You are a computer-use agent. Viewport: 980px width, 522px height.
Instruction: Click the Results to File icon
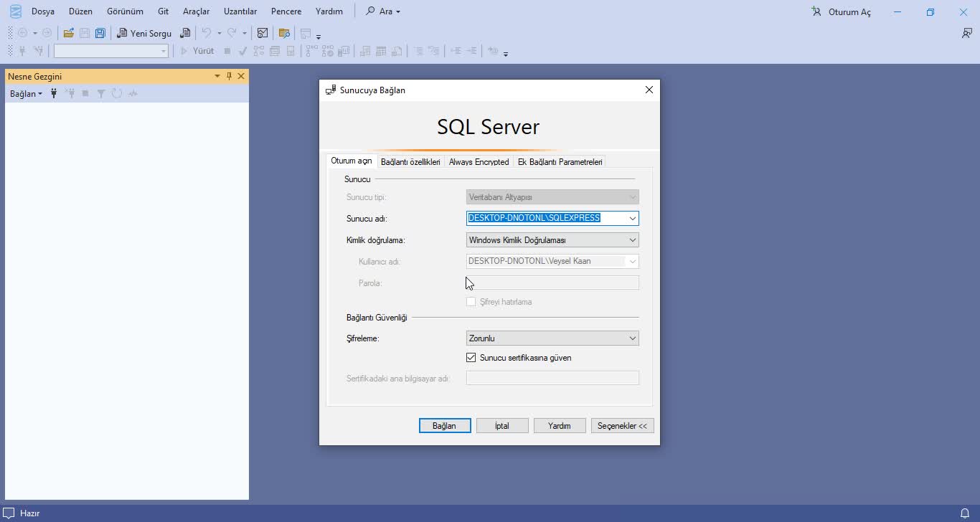coord(397,51)
